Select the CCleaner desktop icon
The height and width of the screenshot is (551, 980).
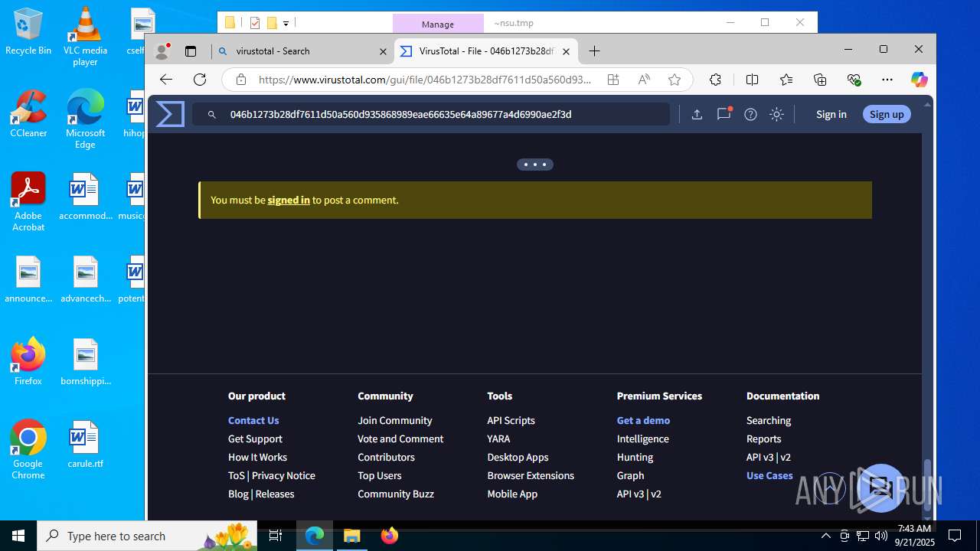28,114
